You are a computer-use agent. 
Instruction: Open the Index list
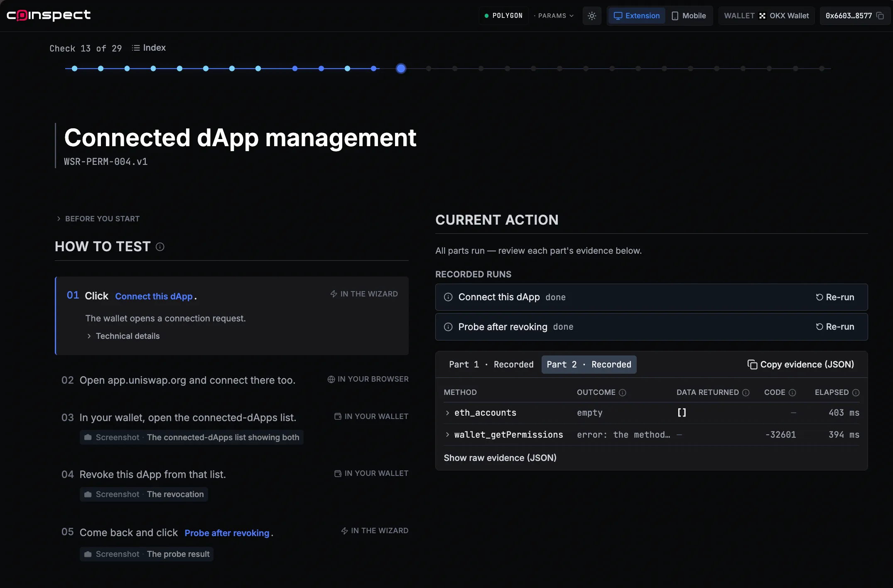[x=149, y=48]
